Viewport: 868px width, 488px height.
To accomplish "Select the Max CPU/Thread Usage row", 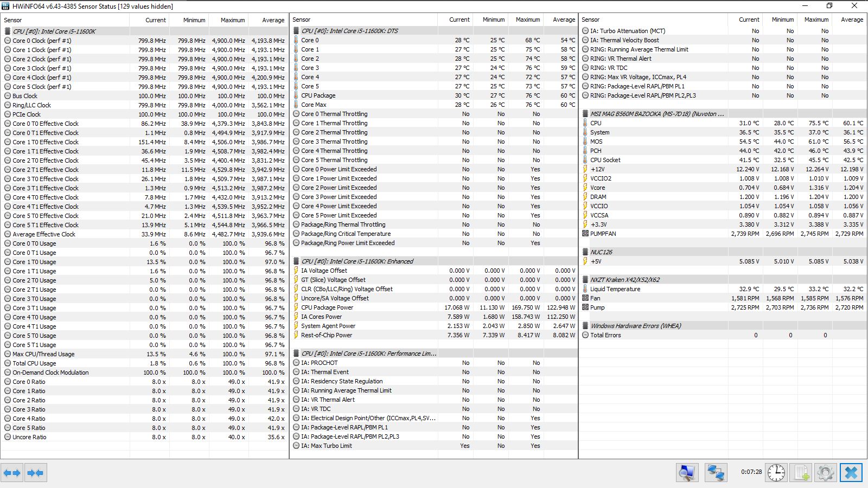I will pyautogui.click(x=144, y=354).
